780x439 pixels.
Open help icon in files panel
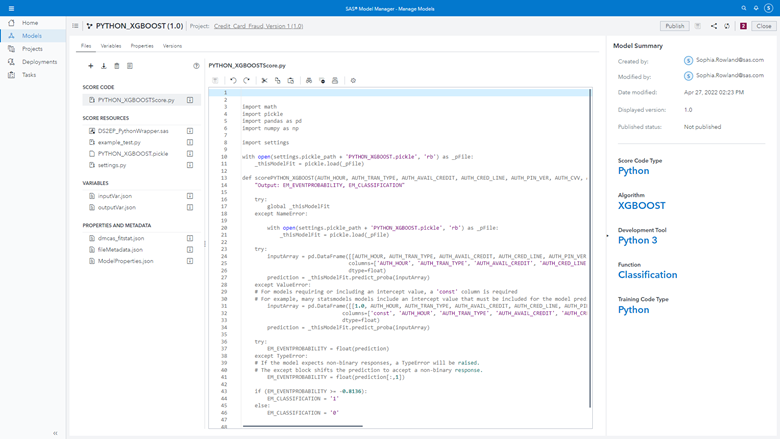pyautogui.click(x=196, y=66)
